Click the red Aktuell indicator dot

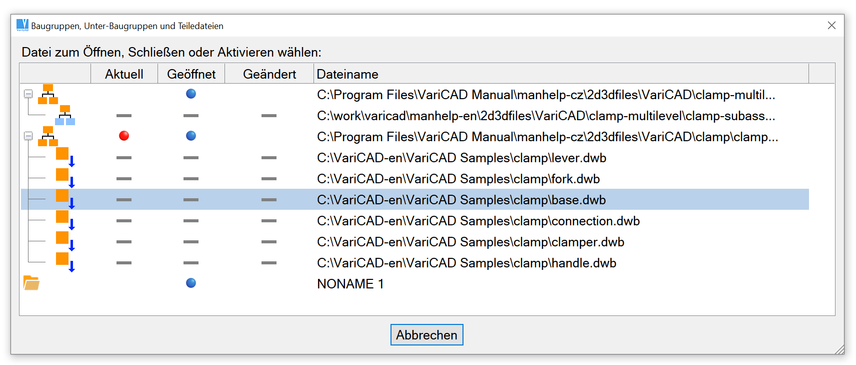(124, 136)
